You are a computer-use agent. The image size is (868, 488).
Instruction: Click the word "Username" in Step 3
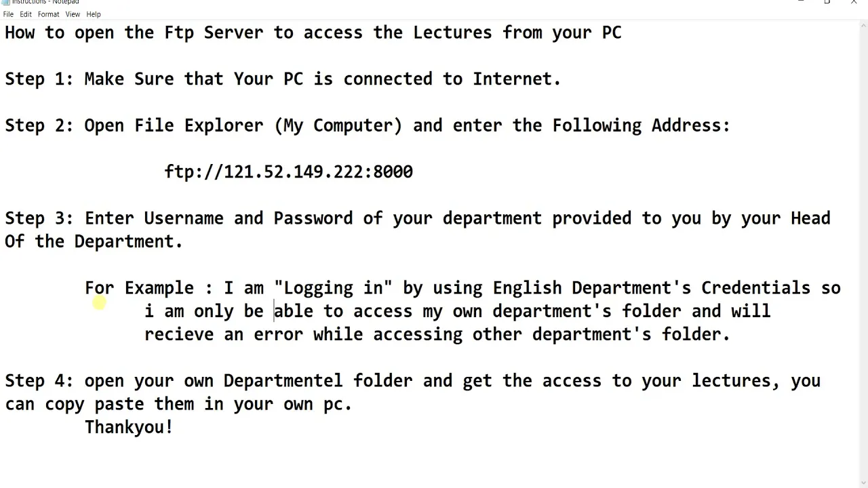tap(183, 218)
